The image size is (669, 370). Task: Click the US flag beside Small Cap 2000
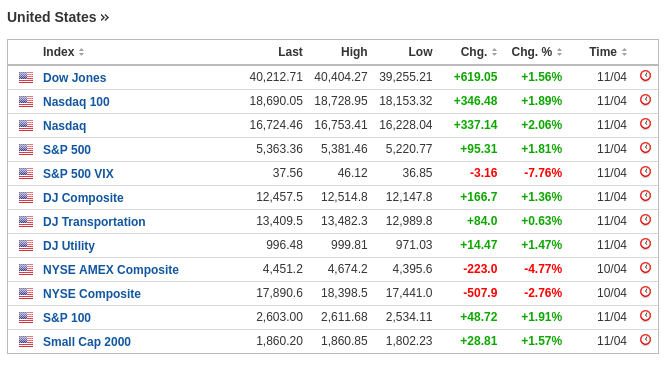pos(26,341)
